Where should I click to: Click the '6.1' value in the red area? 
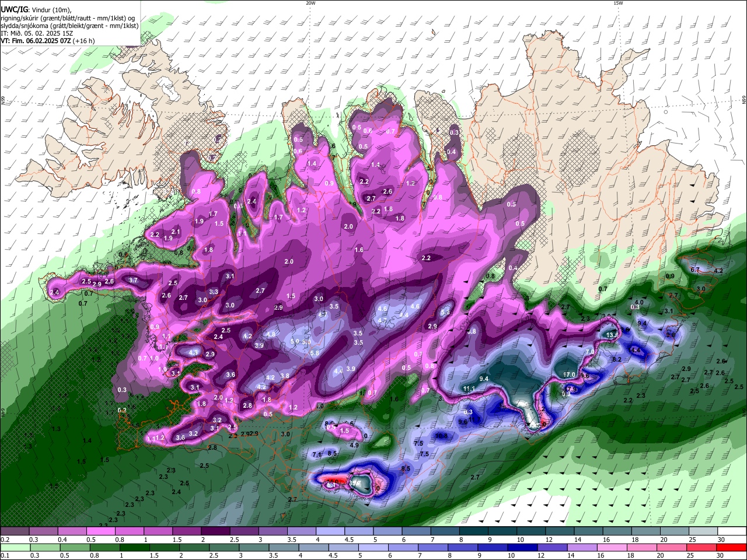[x=331, y=484]
